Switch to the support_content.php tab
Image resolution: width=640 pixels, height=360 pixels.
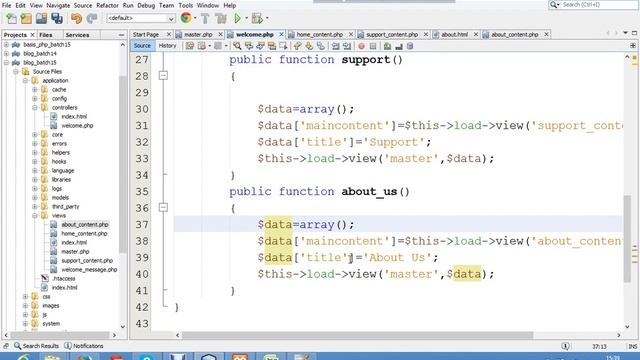[x=392, y=35]
